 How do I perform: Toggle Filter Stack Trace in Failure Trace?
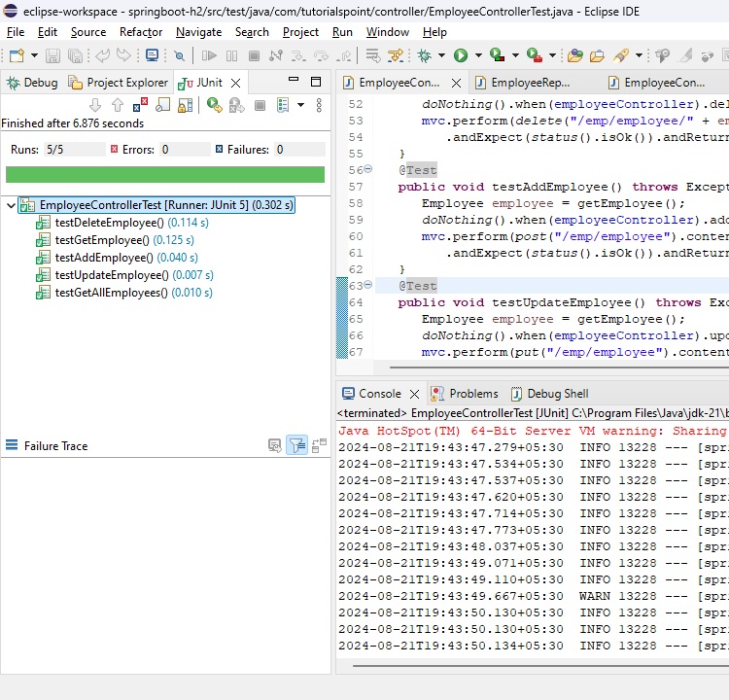coord(296,445)
